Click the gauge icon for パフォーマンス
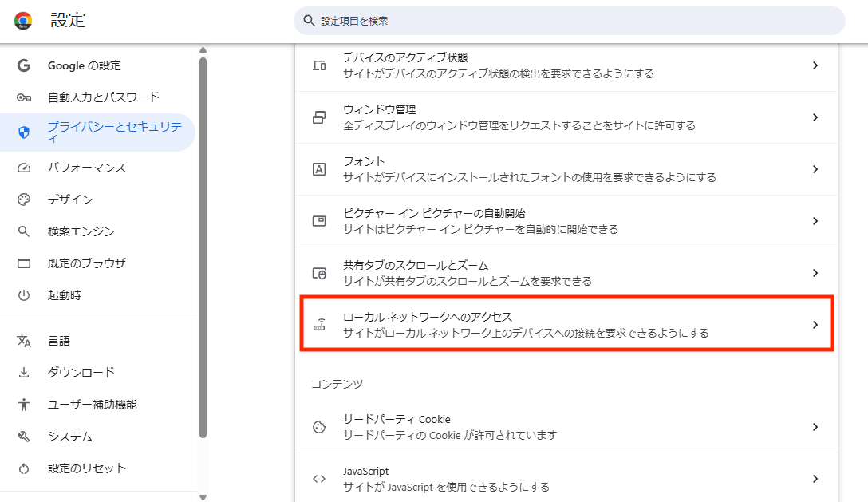Image resolution: width=868 pixels, height=502 pixels. [24, 168]
